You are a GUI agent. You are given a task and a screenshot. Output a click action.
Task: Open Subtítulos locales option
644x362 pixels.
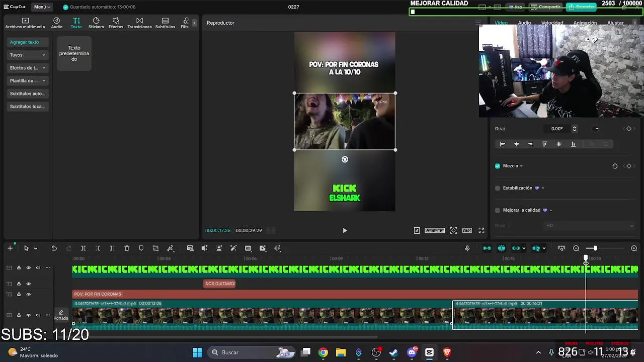pyautogui.click(x=28, y=107)
